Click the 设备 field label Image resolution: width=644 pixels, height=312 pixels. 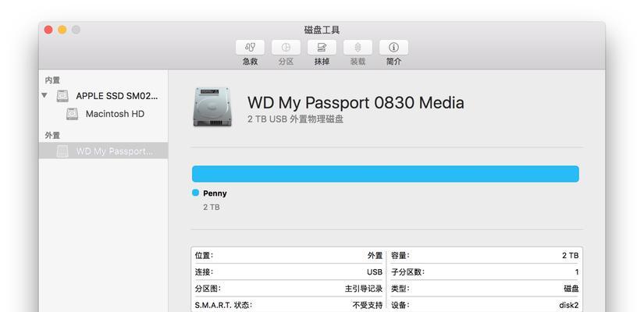pyautogui.click(x=400, y=305)
